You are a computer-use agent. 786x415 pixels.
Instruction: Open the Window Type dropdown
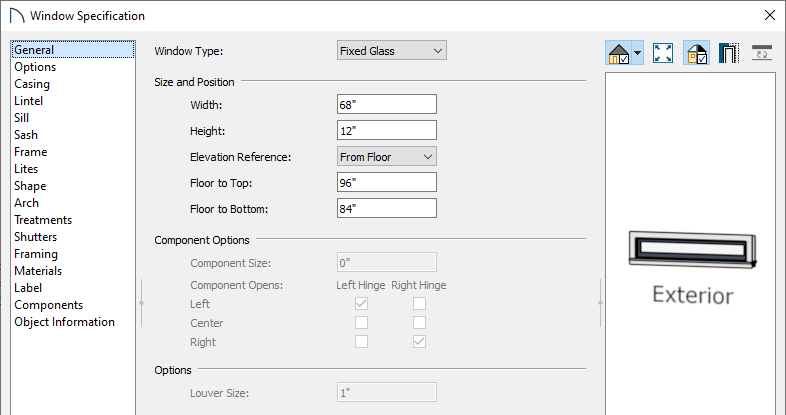pos(391,51)
